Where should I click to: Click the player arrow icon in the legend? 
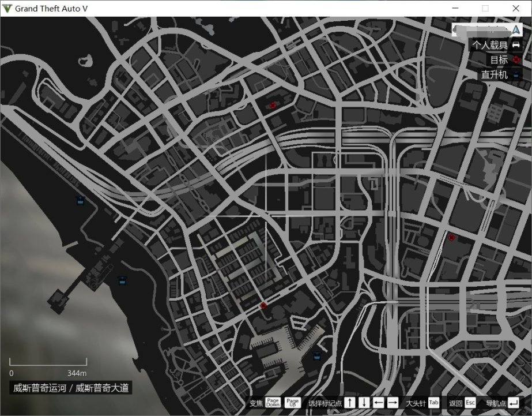tap(516, 29)
